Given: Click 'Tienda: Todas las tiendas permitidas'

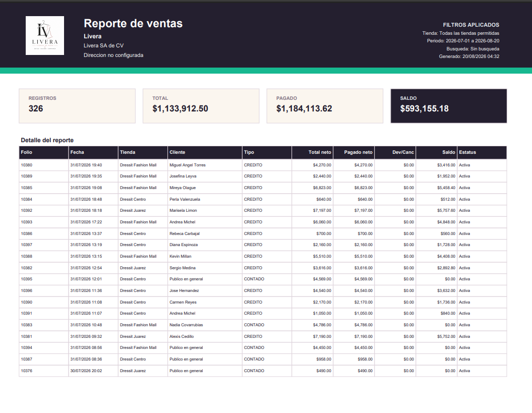Looking at the screenshot, I should pos(461,33).
